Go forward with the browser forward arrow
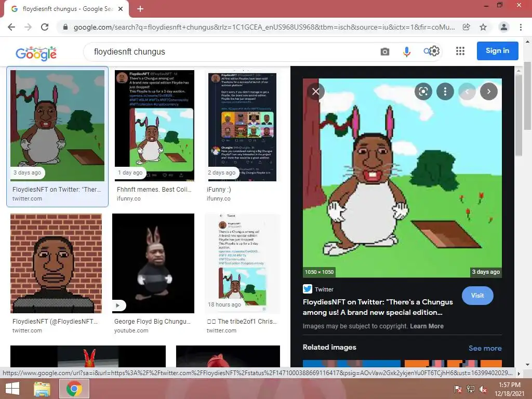Viewport: 532px width, 399px height. click(x=28, y=27)
